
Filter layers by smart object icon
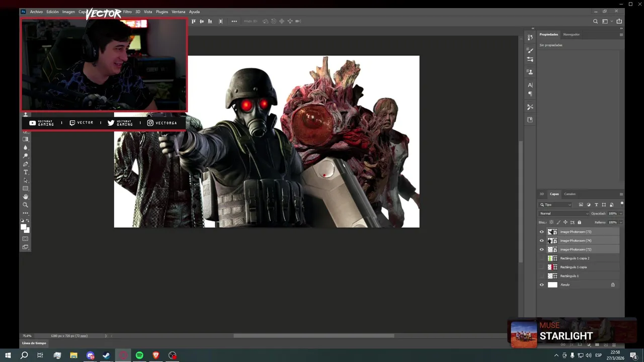pyautogui.click(x=611, y=205)
